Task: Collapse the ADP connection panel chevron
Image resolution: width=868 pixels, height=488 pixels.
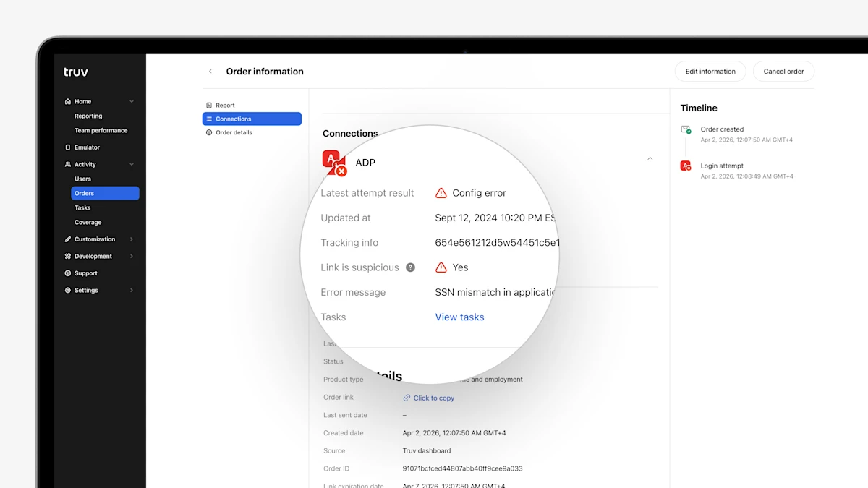Action: coord(650,158)
